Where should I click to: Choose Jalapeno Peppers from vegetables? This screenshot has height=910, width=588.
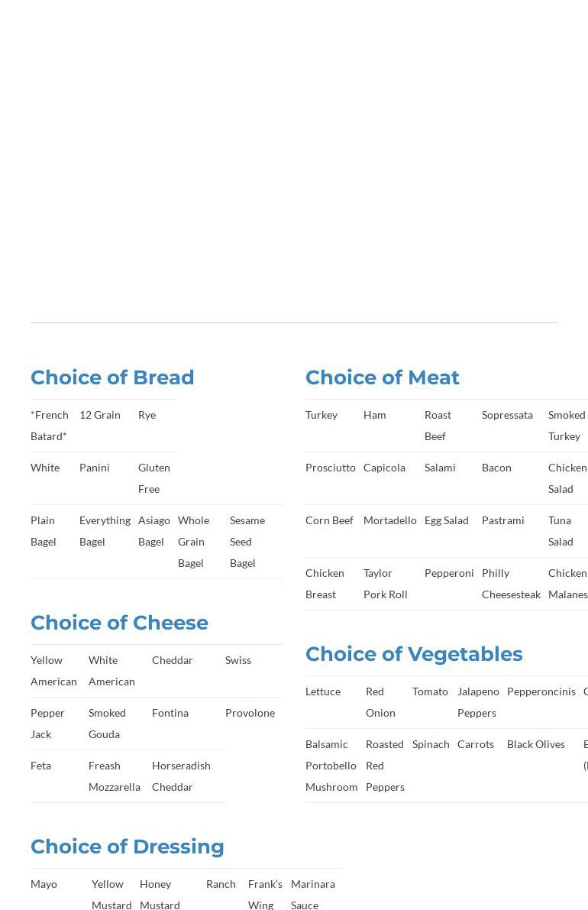click(478, 701)
